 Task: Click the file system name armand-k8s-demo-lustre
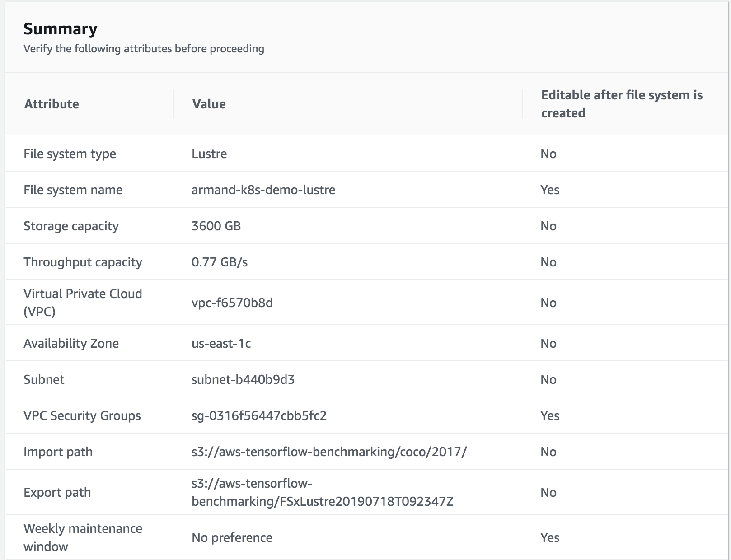pyautogui.click(x=263, y=190)
